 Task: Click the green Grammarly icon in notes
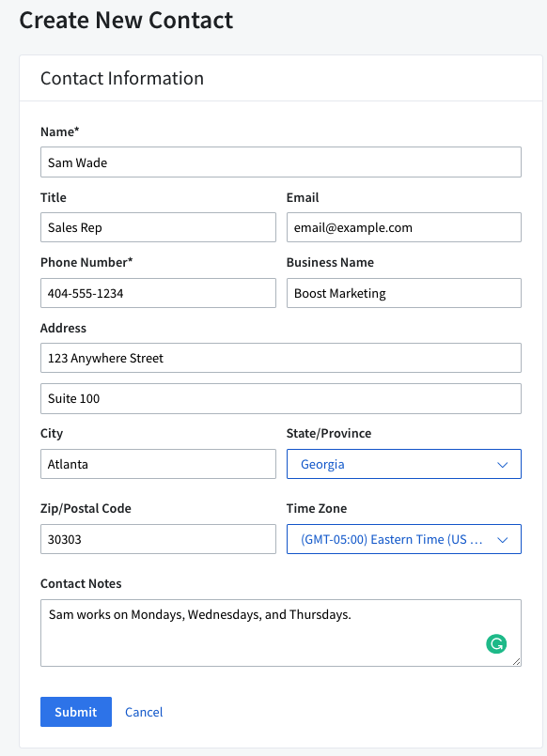(496, 643)
